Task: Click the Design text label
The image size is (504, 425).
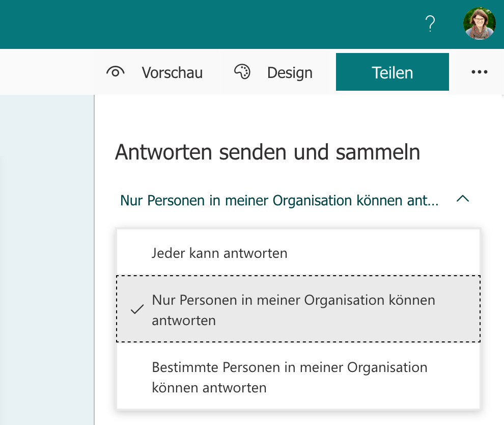Action: click(x=289, y=73)
